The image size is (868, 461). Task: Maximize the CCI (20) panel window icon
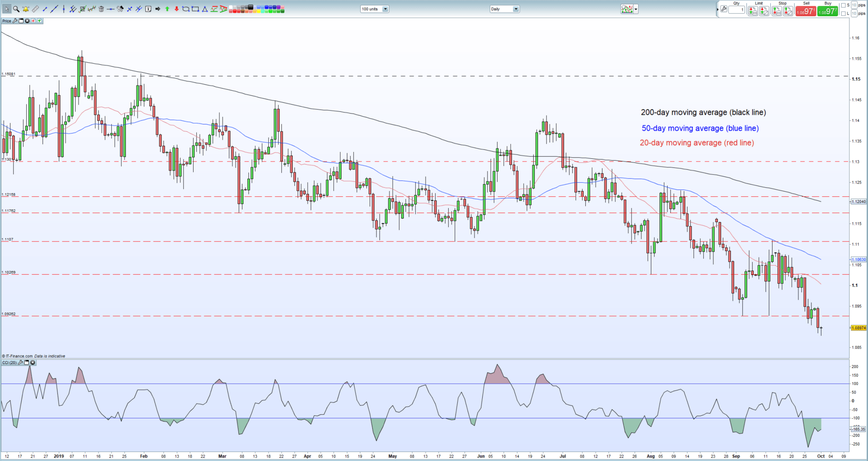point(27,363)
